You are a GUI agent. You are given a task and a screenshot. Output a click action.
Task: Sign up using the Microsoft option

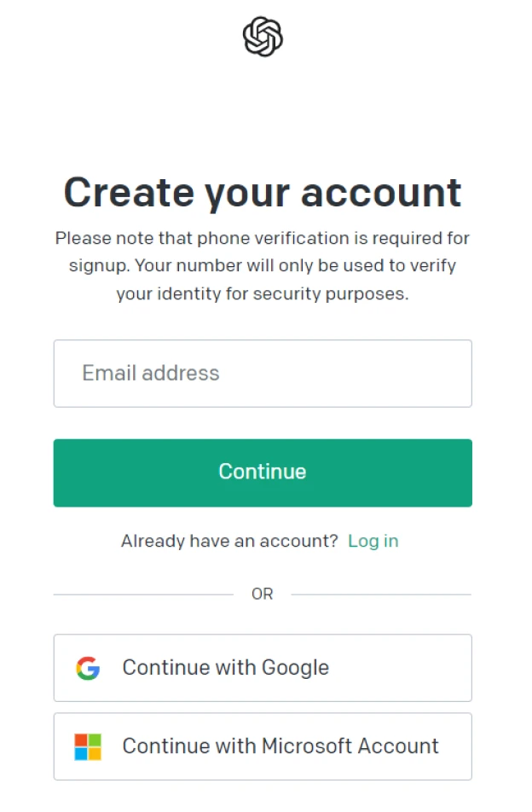pos(263,747)
